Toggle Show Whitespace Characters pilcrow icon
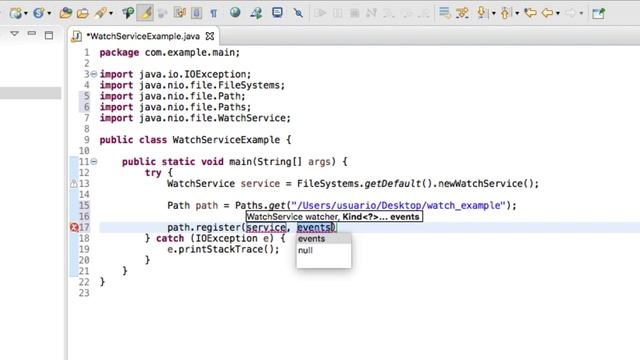The height and width of the screenshot is (360, 640). coord(213,13)
